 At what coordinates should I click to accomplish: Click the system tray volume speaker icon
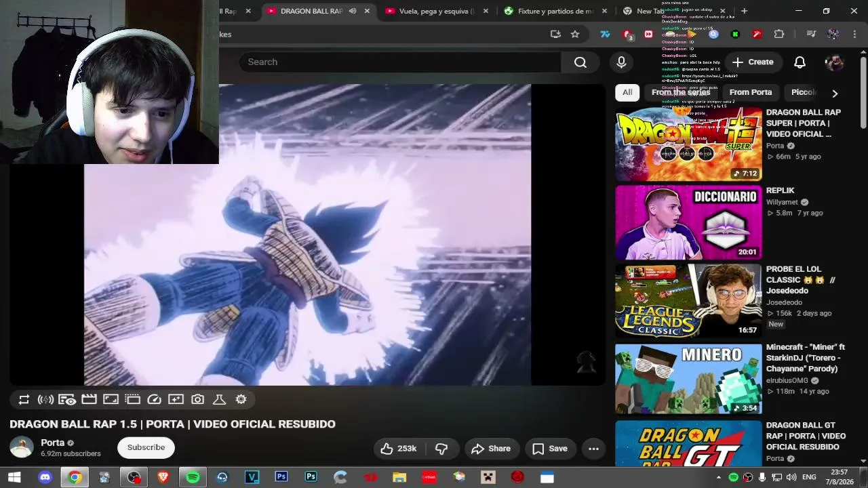(791, 477)
